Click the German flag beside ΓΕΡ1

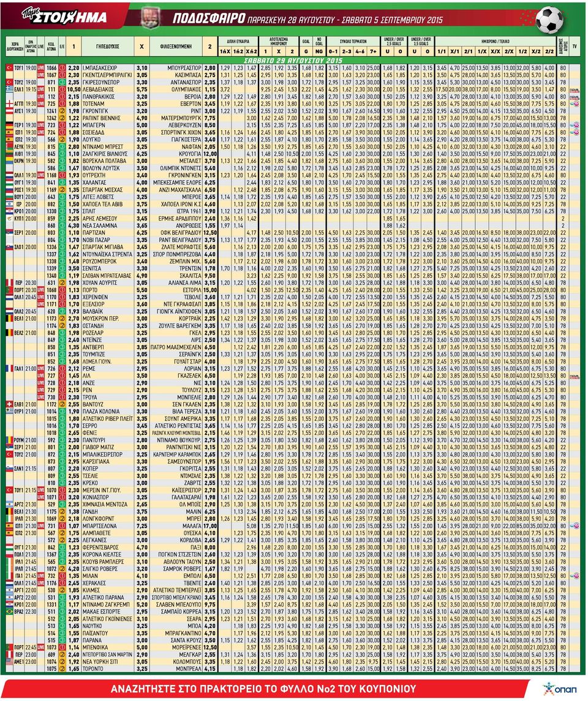tap(9, 125)
